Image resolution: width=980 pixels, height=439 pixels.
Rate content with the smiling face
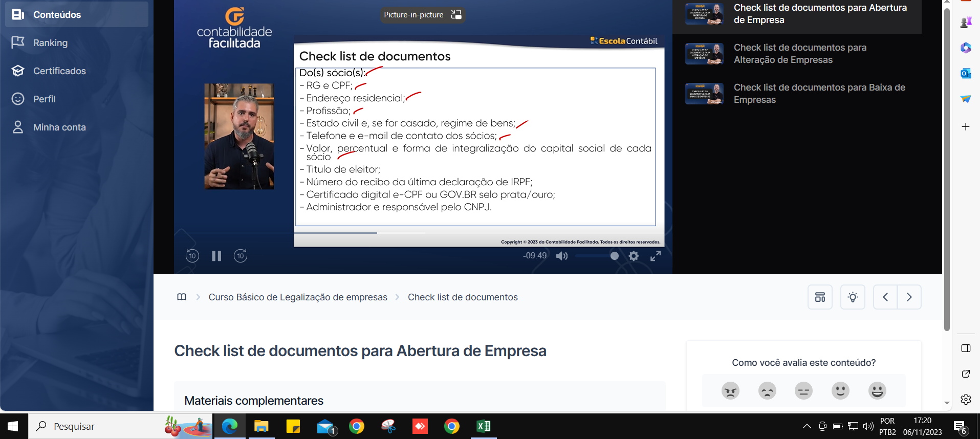840,391
